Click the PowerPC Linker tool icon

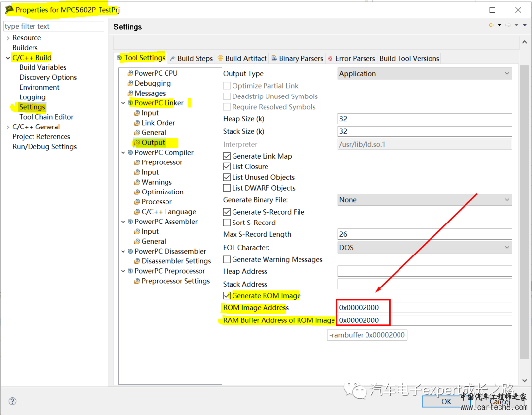coord(130,103)
